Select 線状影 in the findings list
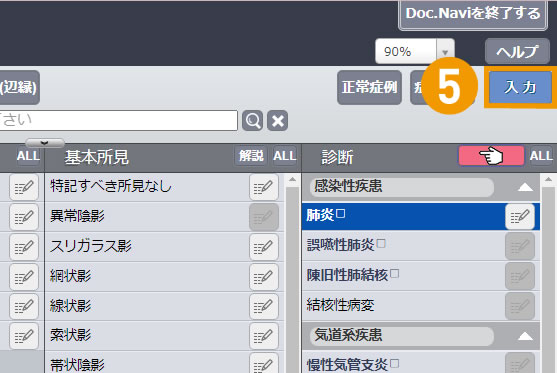This screenshot has width=557, height=373. click(70, 306)
